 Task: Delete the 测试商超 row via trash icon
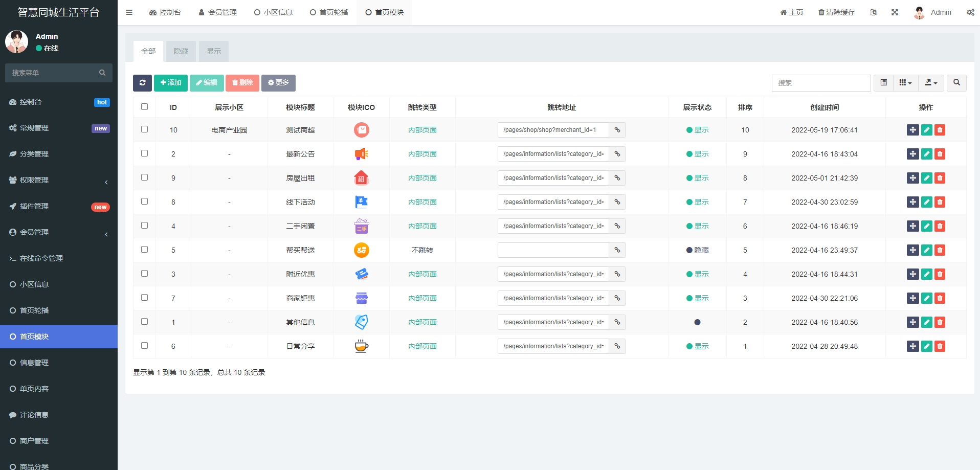point(940,130)
